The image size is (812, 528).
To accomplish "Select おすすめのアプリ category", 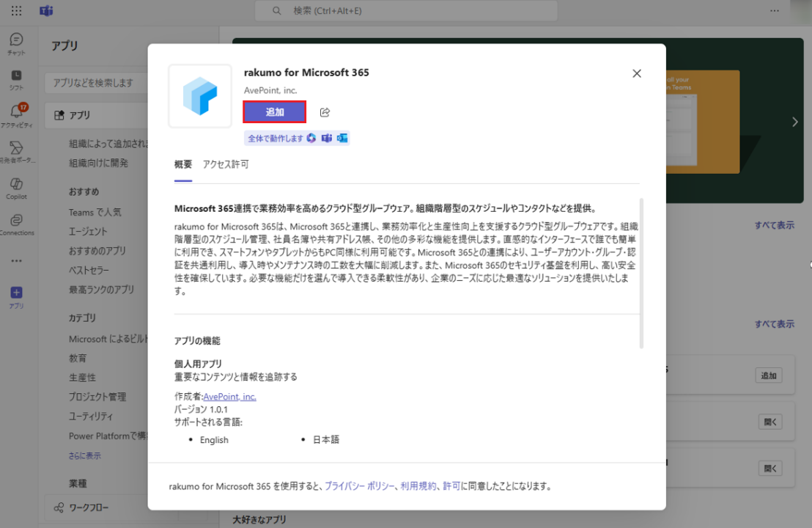I will 97,251.
